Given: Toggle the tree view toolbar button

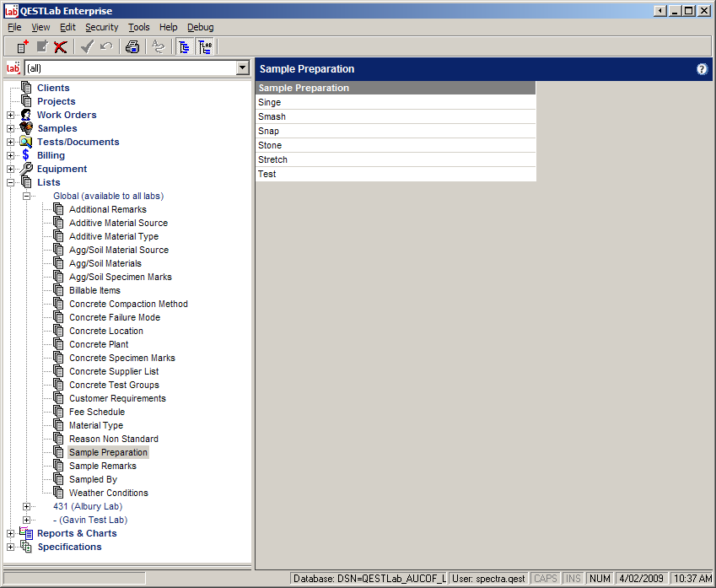Looking at the screenshot, I should click(184, 46).
